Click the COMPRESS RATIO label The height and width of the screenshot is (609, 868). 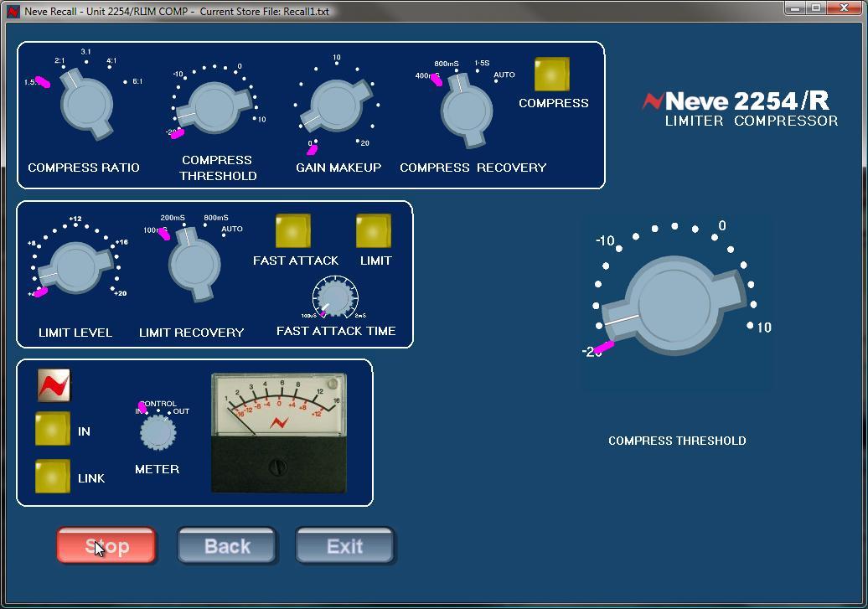[x=84, y=168]
